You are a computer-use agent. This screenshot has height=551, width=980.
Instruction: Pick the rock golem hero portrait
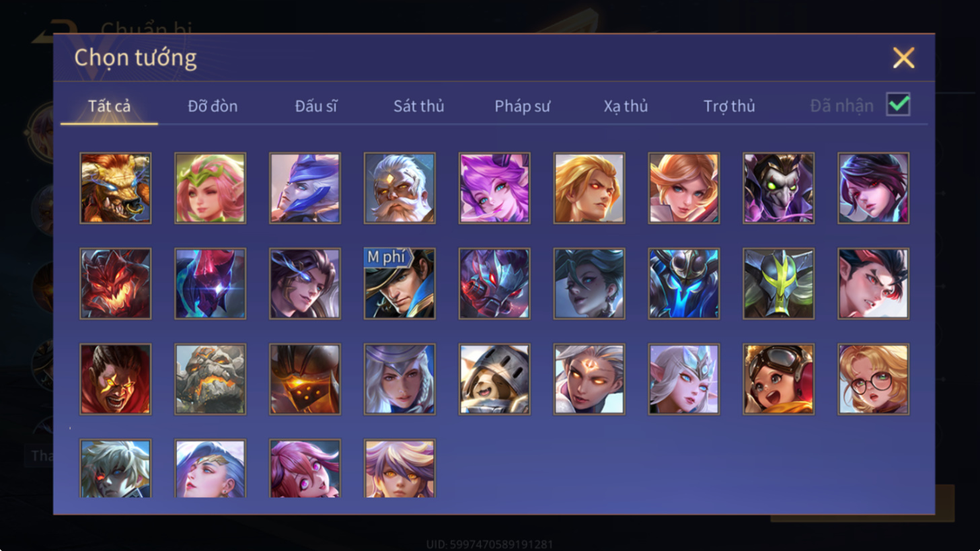(x=211, y=379)
